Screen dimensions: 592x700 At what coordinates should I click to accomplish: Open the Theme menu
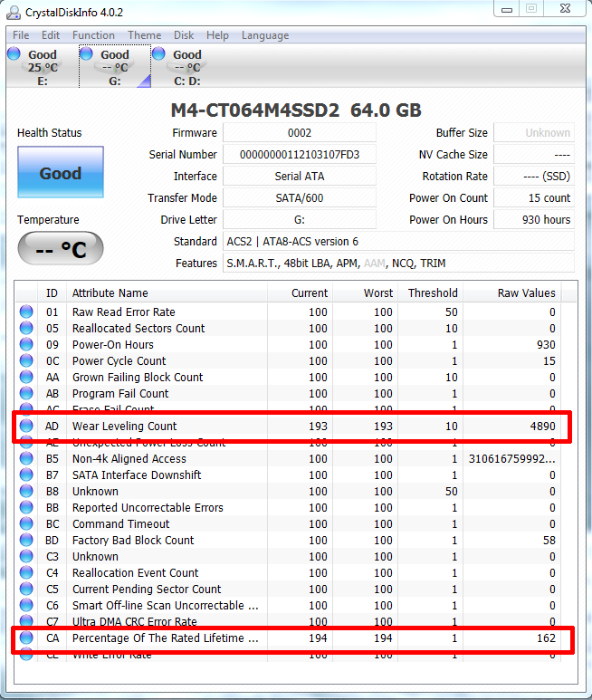coord(145,35)
